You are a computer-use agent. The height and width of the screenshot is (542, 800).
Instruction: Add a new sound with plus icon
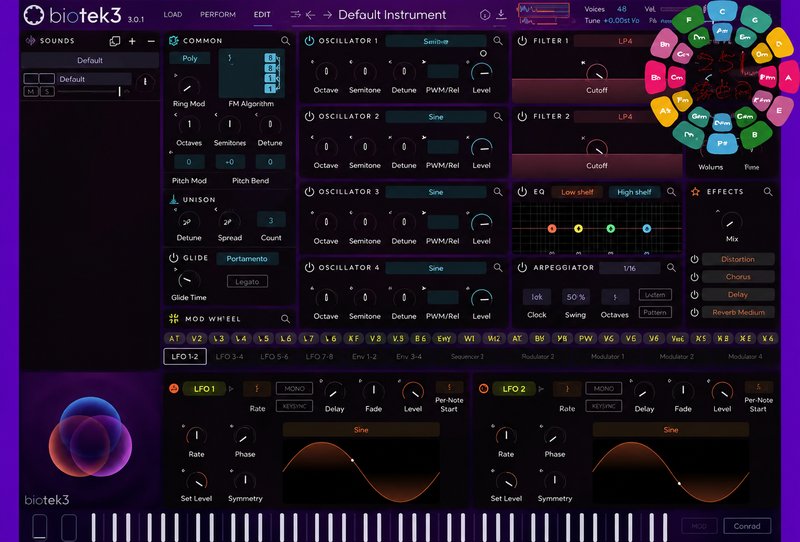point(132,41)
